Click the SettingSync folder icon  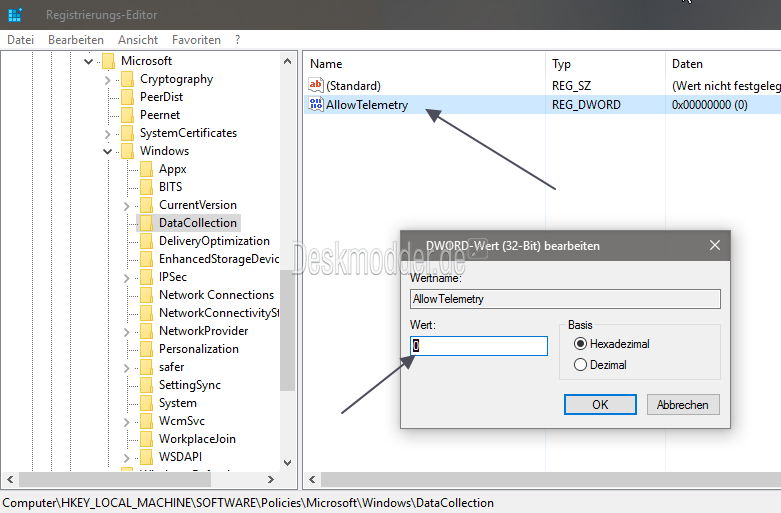point(146,385)
